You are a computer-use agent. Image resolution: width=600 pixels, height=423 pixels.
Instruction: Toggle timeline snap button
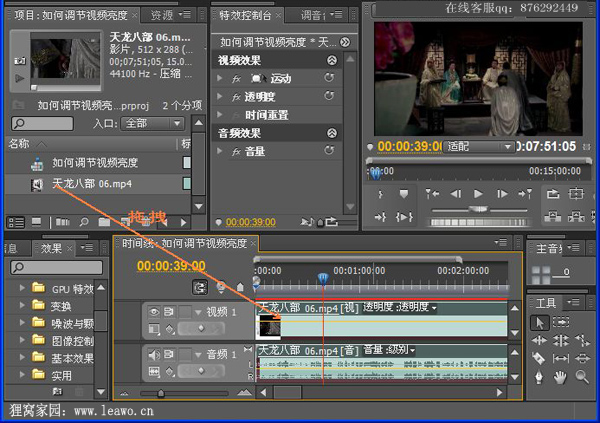200,287
